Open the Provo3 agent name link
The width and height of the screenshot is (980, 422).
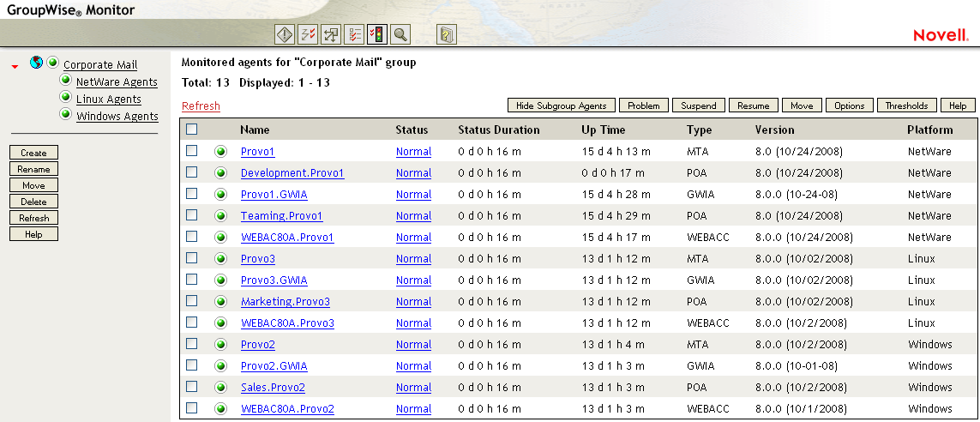pos(257,259)
